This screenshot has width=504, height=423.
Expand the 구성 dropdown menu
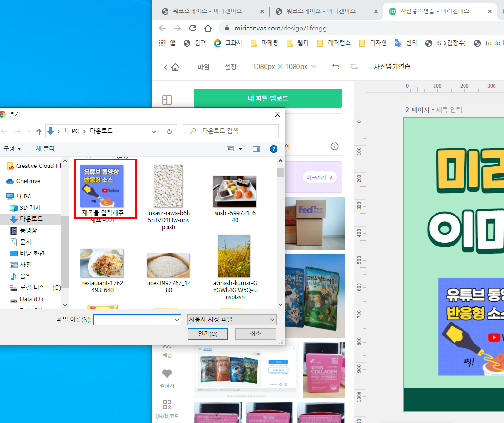click(12, 148)
